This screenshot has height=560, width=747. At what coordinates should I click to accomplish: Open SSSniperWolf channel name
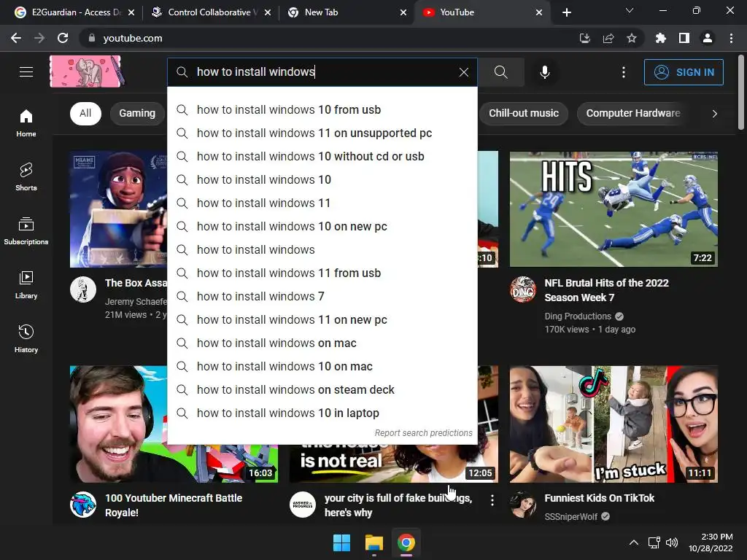point(570,517)
